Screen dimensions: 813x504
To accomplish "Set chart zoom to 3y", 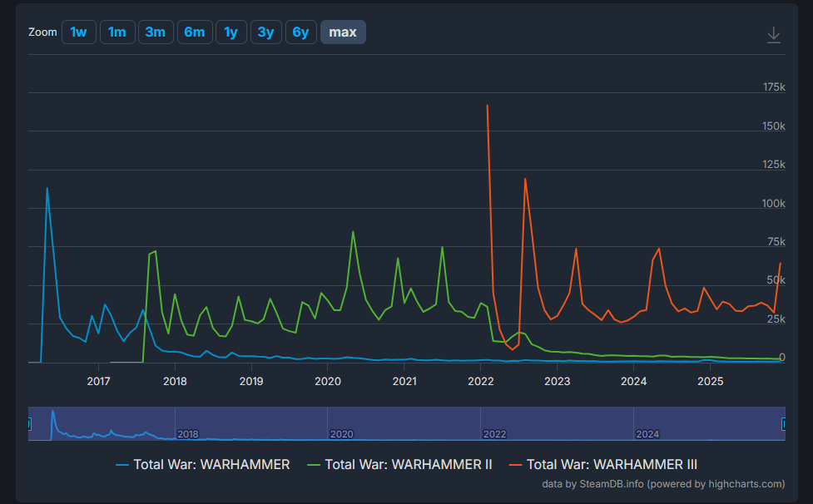I will click(x=266, y=32).
